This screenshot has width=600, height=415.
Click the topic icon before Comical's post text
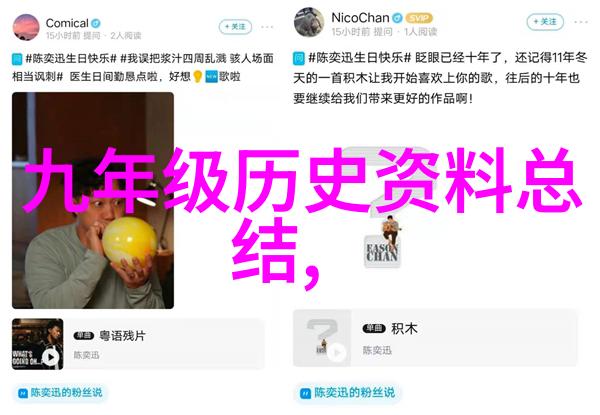[17, 59]
